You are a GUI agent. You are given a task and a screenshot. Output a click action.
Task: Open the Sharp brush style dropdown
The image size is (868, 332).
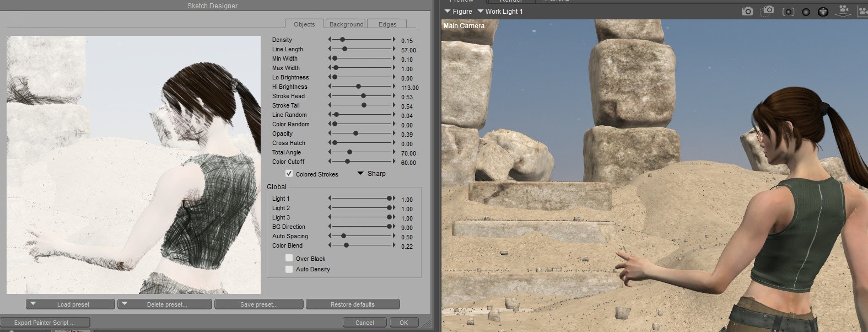371,173
